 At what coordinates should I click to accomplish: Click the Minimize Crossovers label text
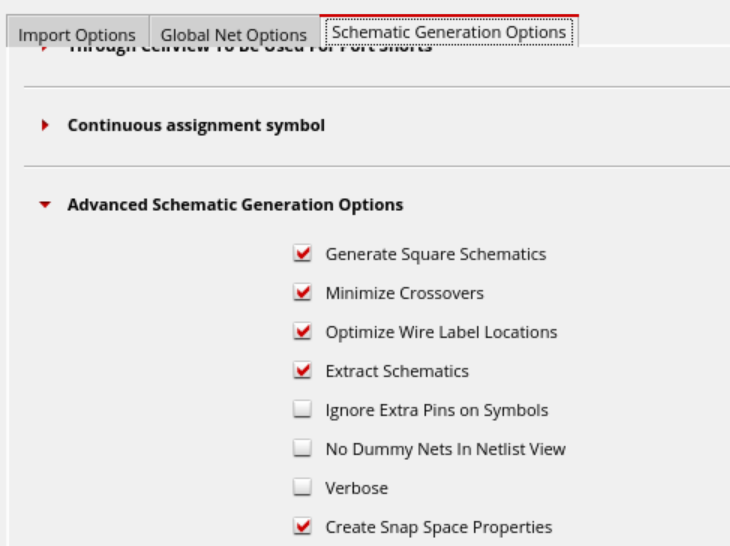(404, 293)
